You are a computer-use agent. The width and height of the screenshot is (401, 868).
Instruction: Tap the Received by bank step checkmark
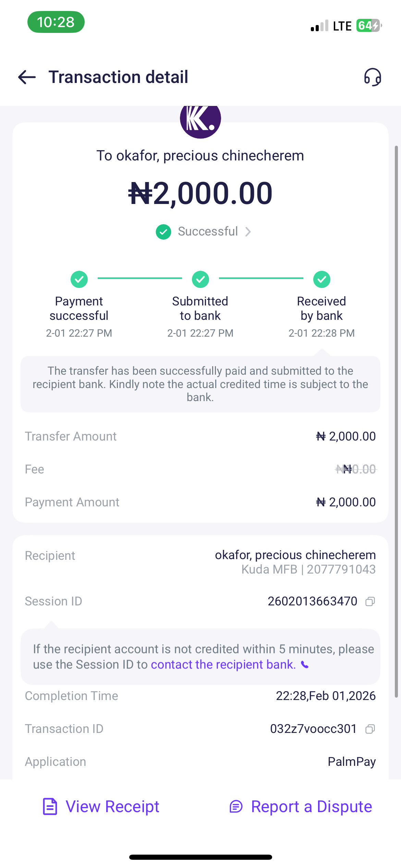click(x=322, y=279)
